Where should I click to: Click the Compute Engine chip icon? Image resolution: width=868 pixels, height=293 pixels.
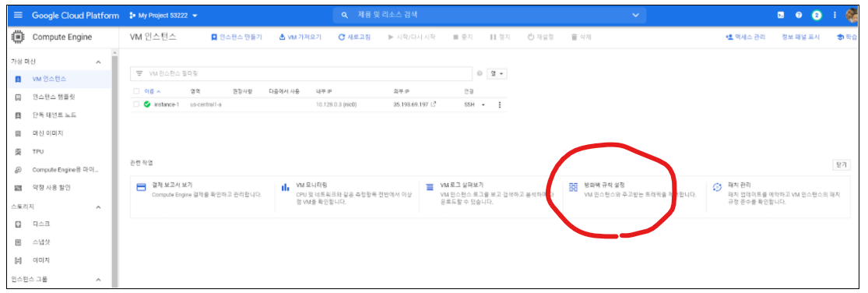(18, 37)
